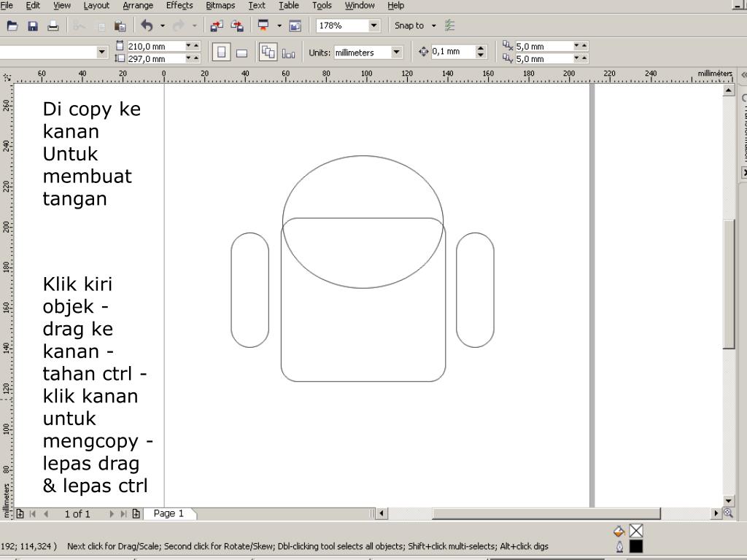
Task: Click the Export icon
Action: (237, 26)
